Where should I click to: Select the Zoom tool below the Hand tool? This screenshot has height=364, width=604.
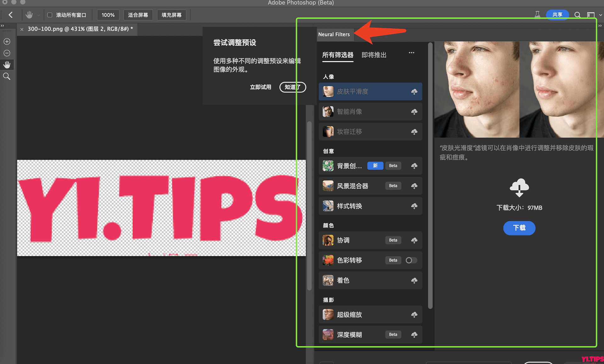click(7, 76)
